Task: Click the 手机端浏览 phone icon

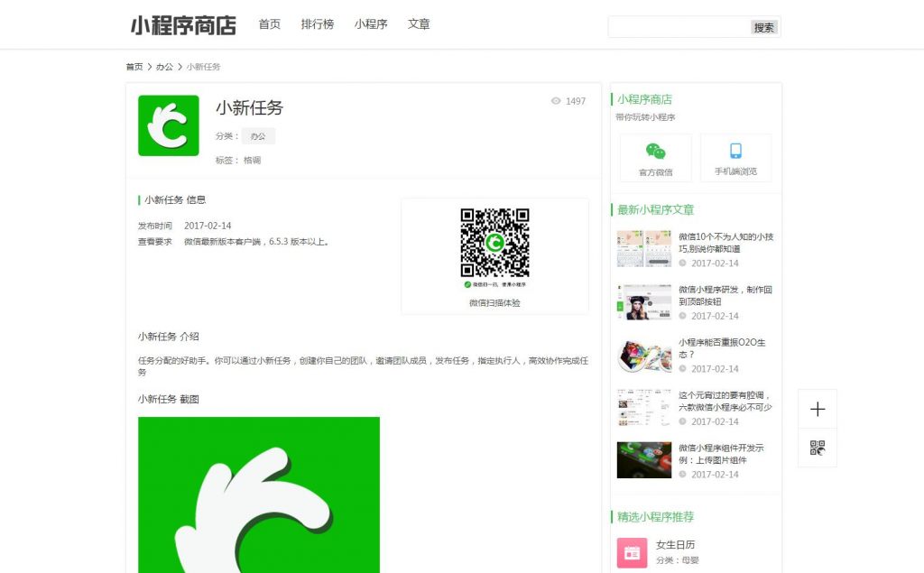Action: click(735, 151)
